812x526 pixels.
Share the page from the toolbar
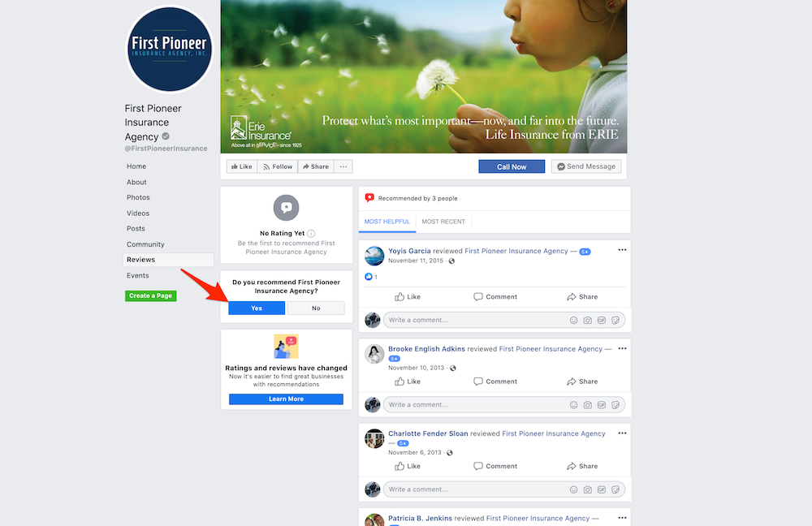(316, 166)
